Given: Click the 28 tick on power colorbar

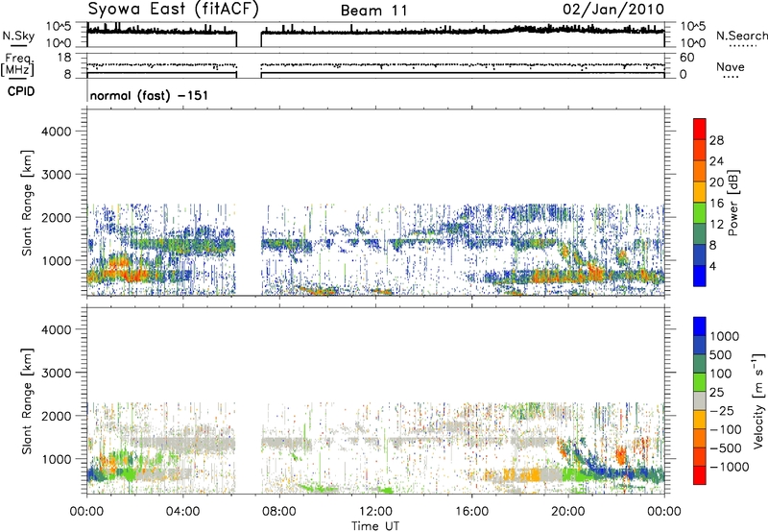Looking at the screenshot, I should click(716, 140).
